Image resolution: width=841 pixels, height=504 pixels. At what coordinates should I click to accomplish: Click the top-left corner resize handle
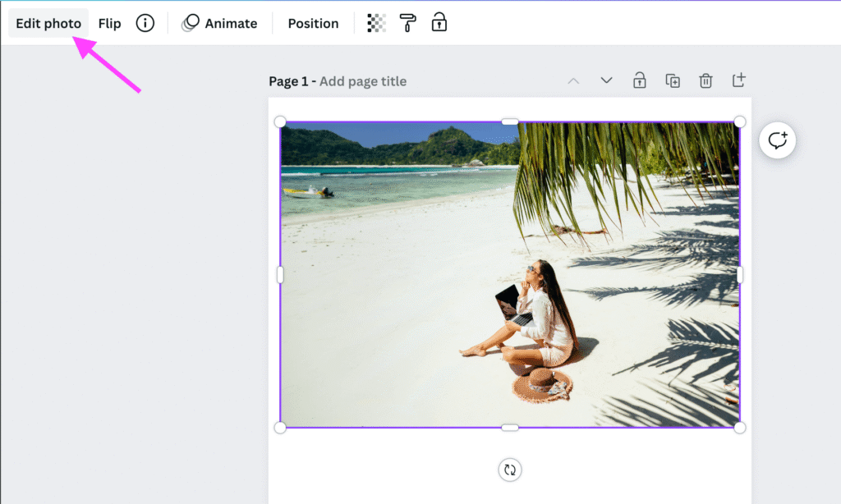pos(280,121)
